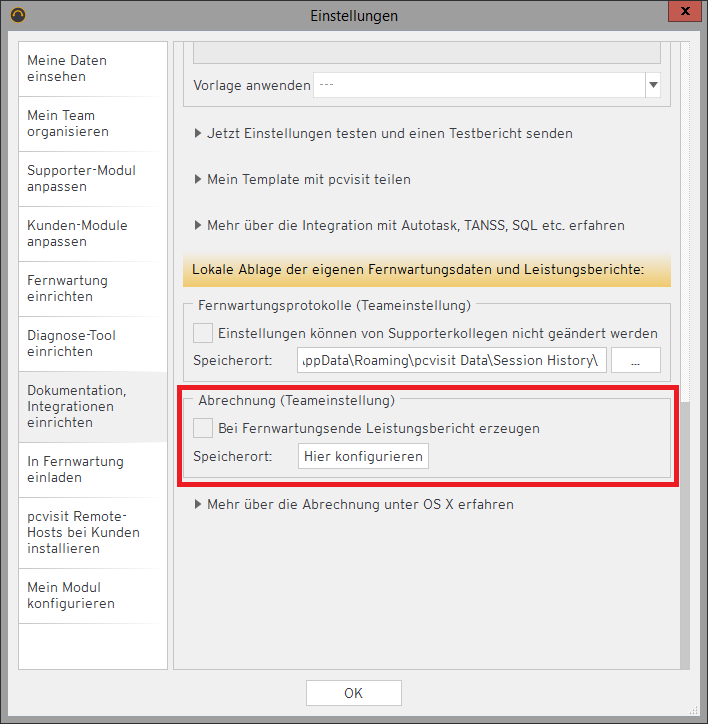Click the Session History Speicherort path field

click(x=452, y=361)
